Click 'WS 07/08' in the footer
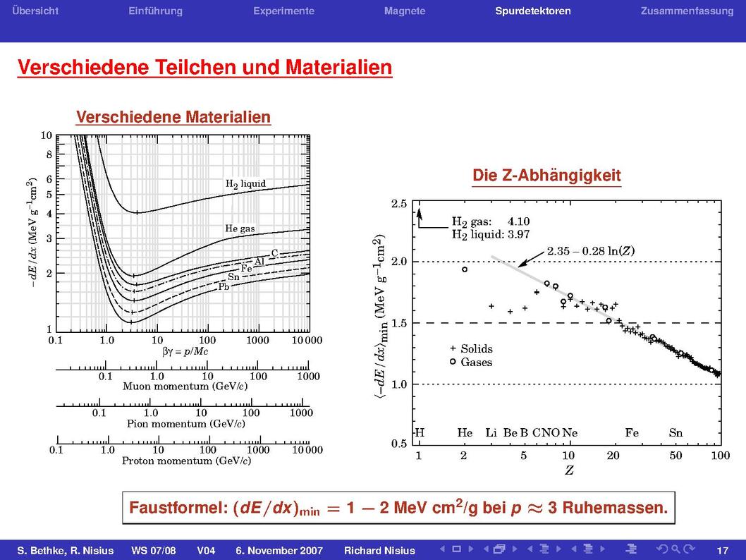The height and width of the screenshot is (560, 746). pos(153,551)
